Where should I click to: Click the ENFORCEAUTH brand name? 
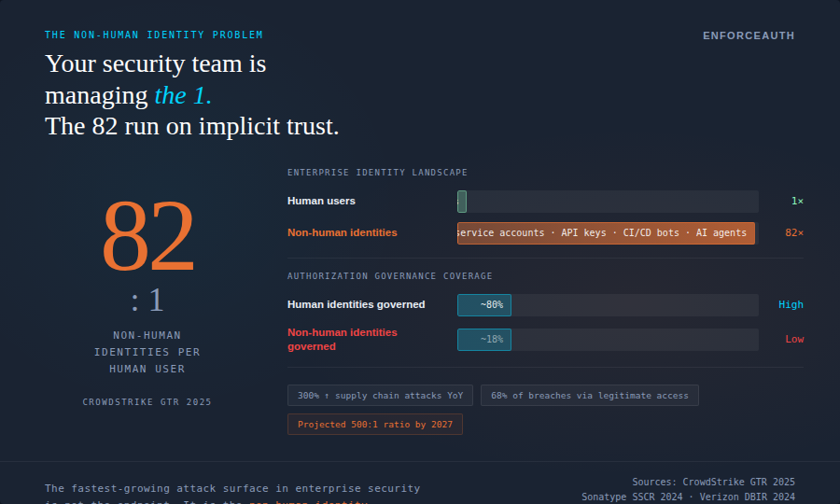click(x=749, y=35)
